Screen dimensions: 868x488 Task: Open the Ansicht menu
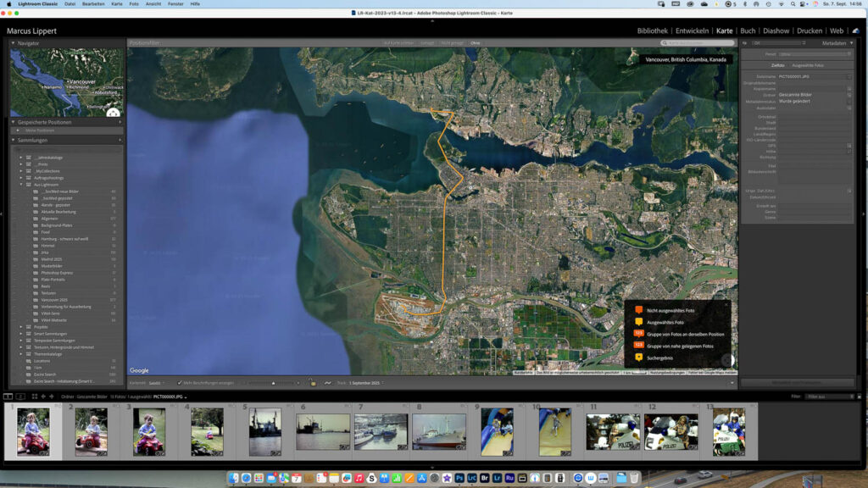[x=153, y=4]
